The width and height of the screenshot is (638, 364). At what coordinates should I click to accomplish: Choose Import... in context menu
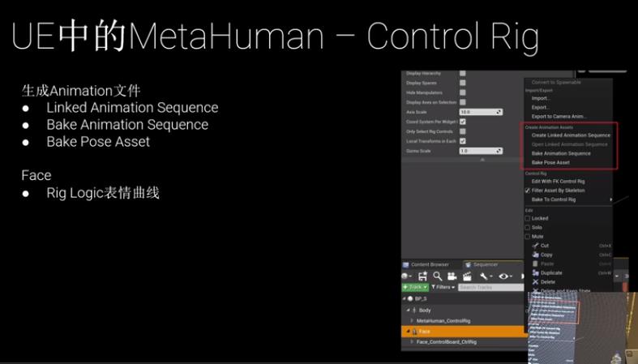[x=541, y=98]
